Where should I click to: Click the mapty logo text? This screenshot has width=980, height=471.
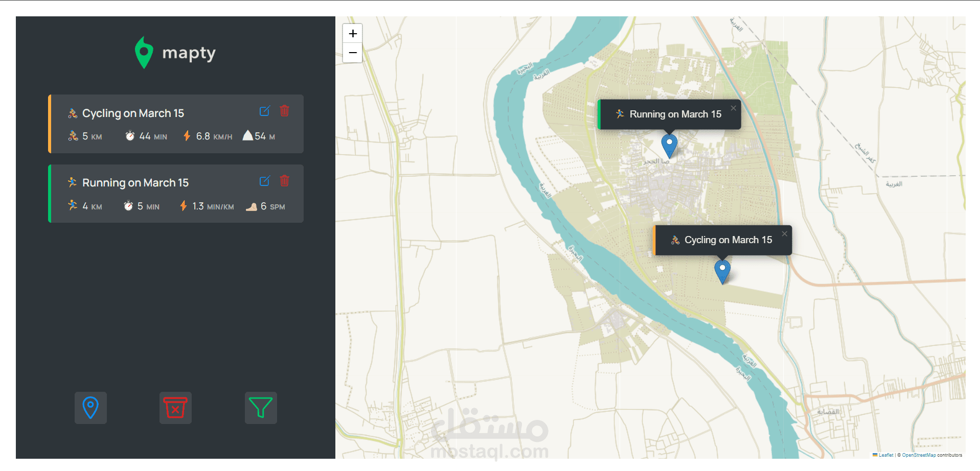pyautogui.click(x=189, y=53)
